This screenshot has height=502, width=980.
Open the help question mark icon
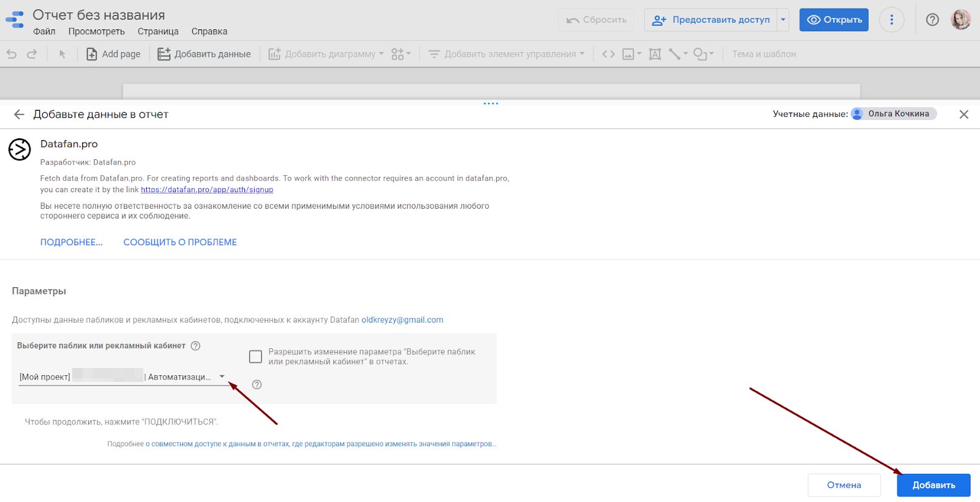[x=932, y=20]
